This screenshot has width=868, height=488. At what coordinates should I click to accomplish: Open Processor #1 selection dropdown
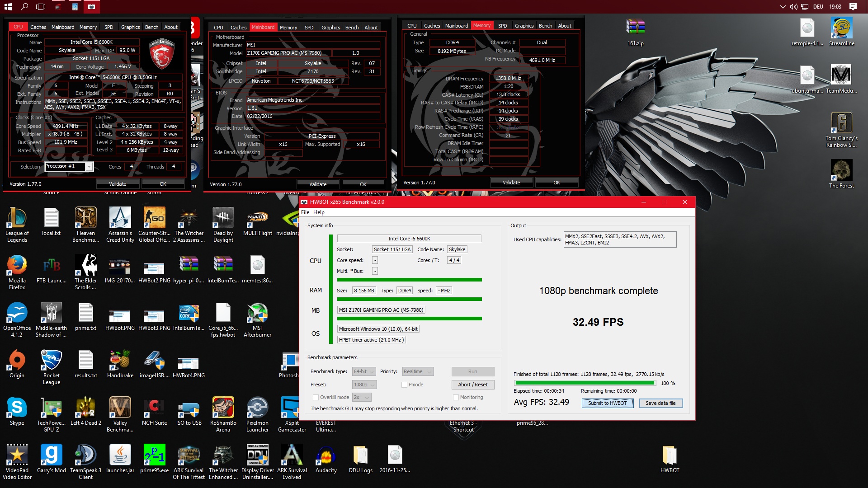(x=69, y=166)
